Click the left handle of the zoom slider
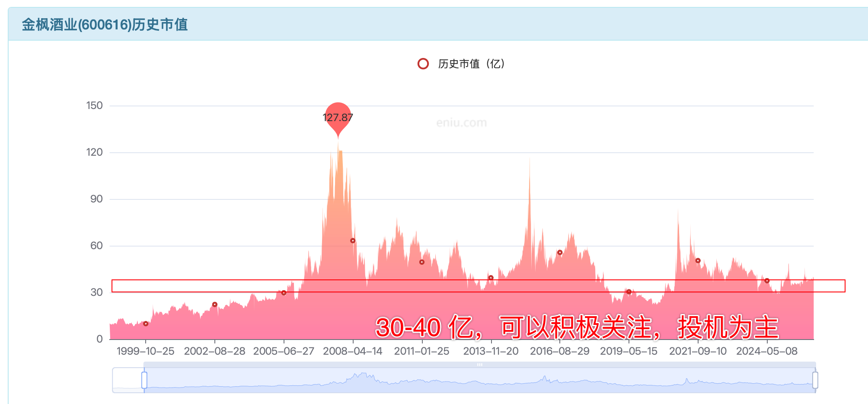The height and width of the screenshot is (404, 868). 144,380
